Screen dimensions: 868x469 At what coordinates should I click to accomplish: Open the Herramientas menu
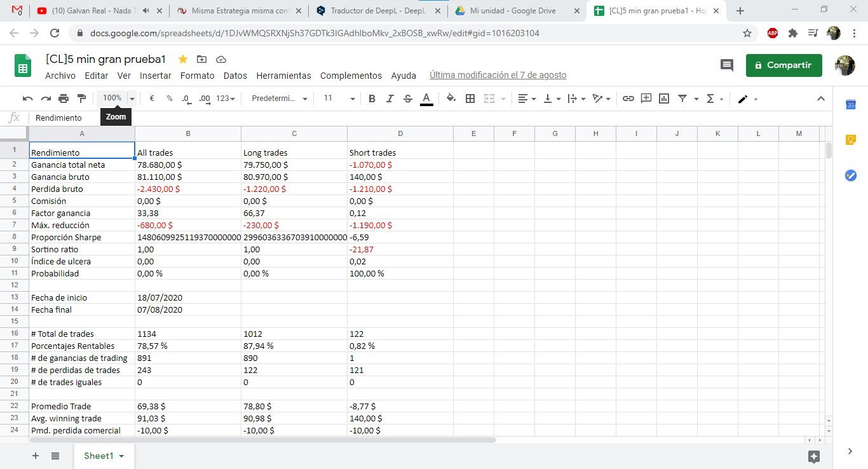pyautogui.click(x=284, y=76)
